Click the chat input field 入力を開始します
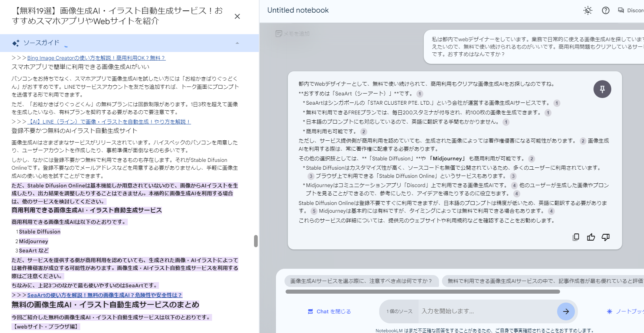 [487, 311]
